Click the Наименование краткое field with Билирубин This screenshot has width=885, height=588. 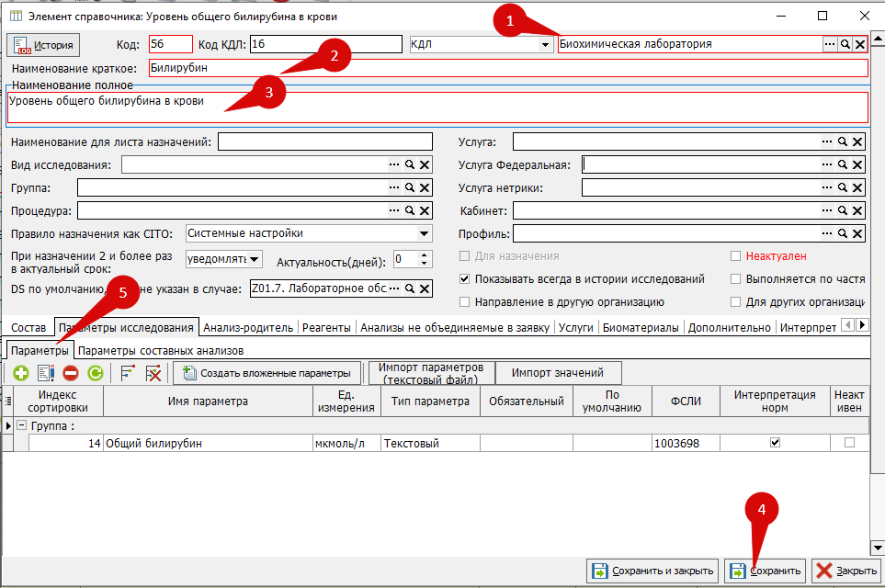coord(508,68)
